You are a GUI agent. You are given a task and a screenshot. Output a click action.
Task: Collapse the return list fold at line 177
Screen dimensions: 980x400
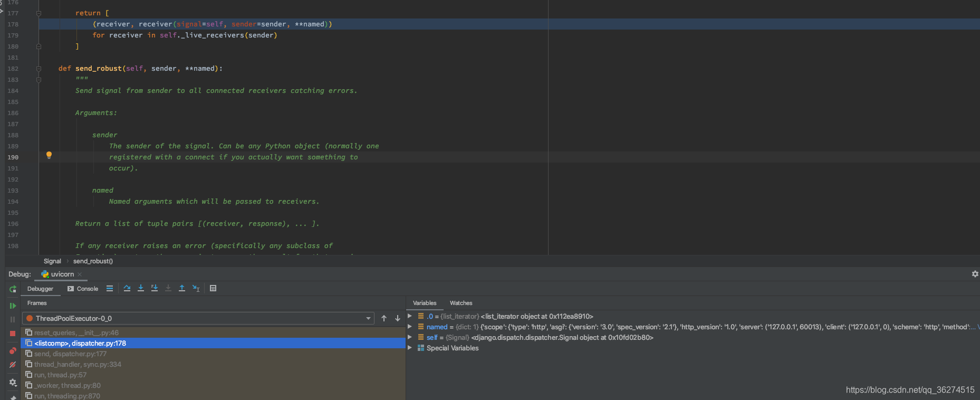(39, 13)
